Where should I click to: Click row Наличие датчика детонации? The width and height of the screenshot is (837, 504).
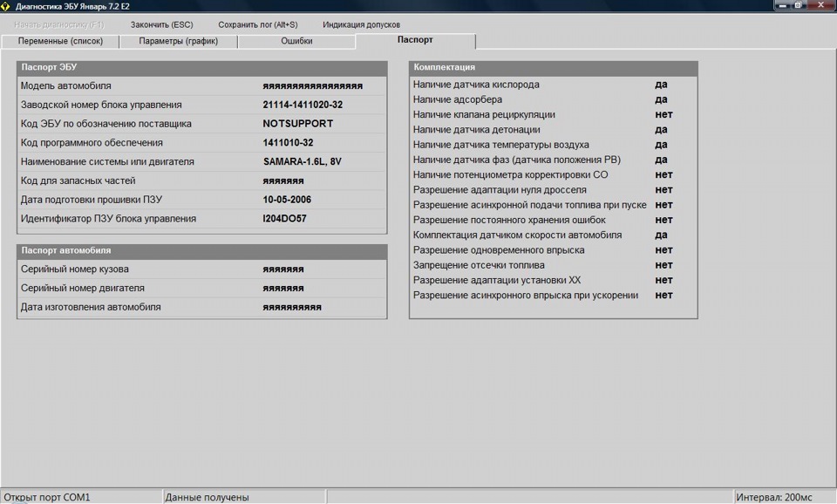tap(554, 129)
